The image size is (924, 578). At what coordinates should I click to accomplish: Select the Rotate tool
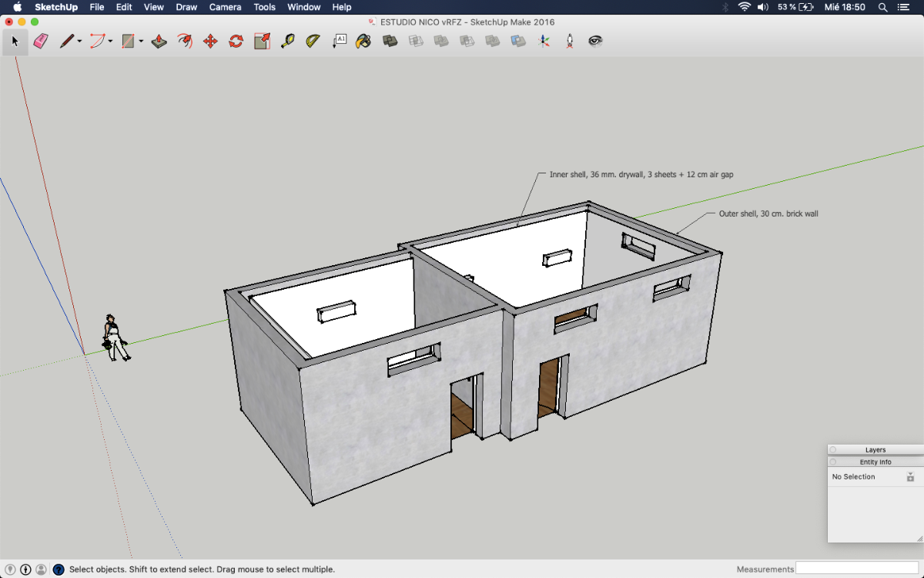point(236,41)
